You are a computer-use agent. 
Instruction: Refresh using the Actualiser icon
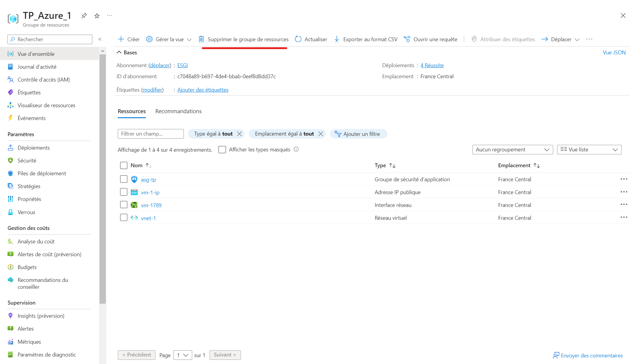pos(298,39)
